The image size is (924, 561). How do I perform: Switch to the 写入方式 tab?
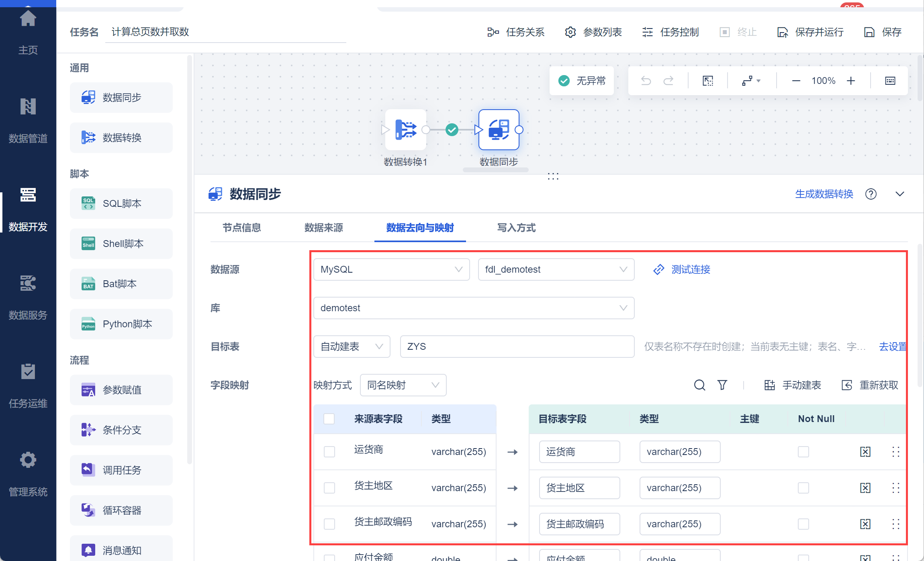516,228
